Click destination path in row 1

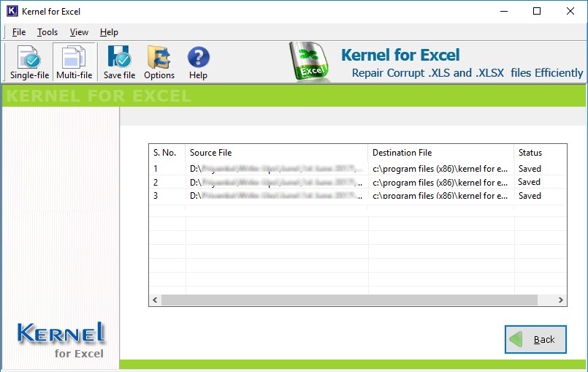click(x=440, y=169)
